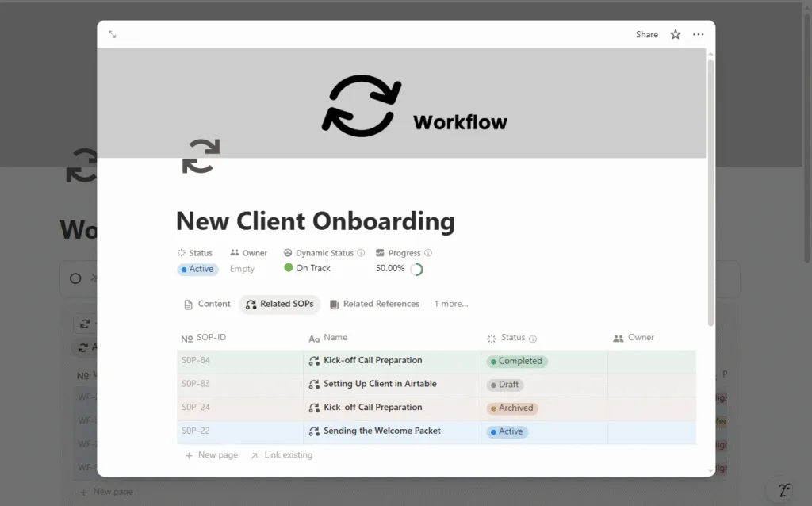This screenshot has height=506, width=812.
Task: Click the info icon beside Status column header
Action: 533,339
